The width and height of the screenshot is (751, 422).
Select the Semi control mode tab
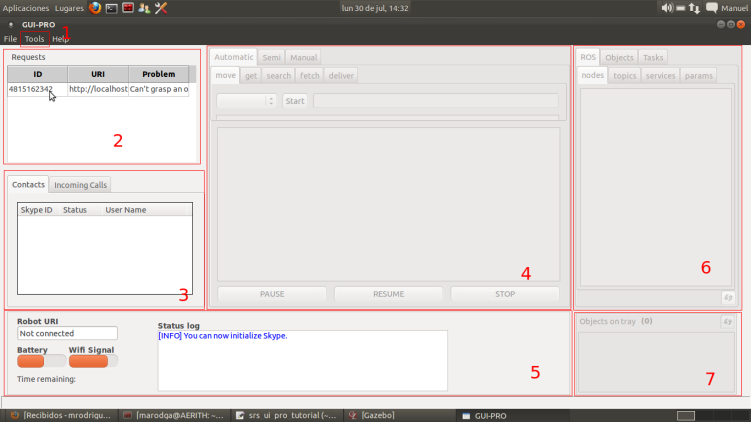[x=272, y=57]
